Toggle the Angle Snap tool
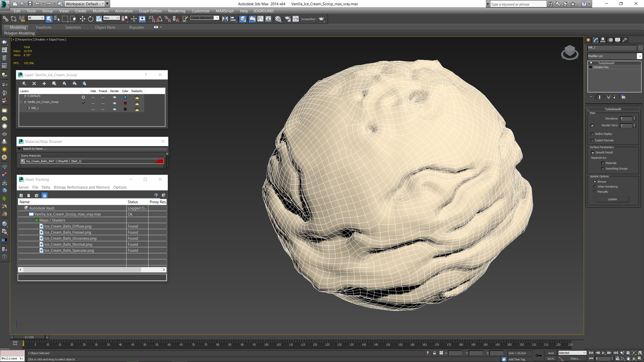Viewport: 644px width, 362px height. (x=160, y=19)
